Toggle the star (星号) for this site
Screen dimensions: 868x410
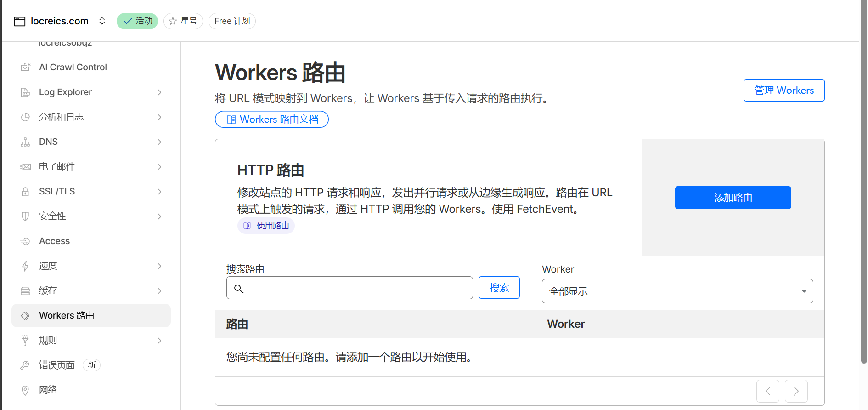click(x=183, y=21)
